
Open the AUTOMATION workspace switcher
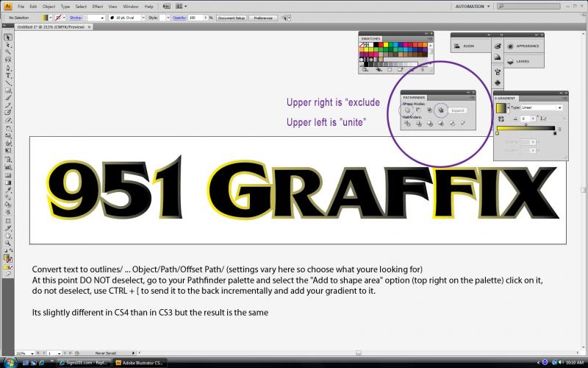coord(472,7)
